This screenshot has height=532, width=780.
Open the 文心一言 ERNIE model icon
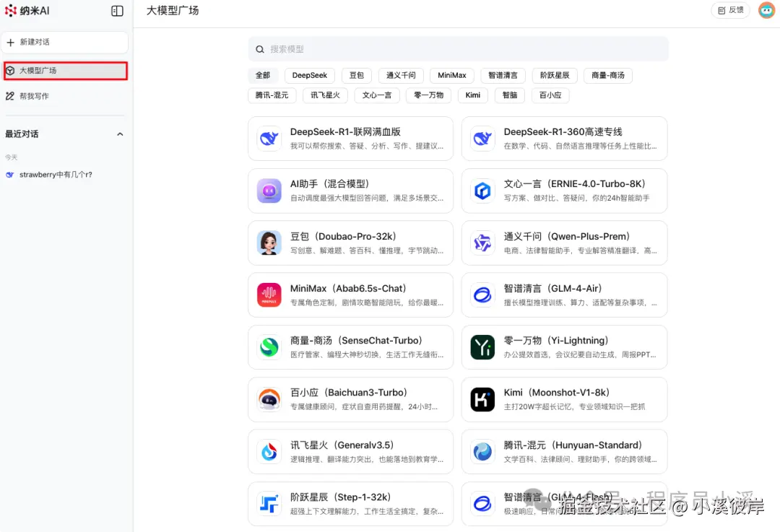pyautogui.click(x=482, y=190)
